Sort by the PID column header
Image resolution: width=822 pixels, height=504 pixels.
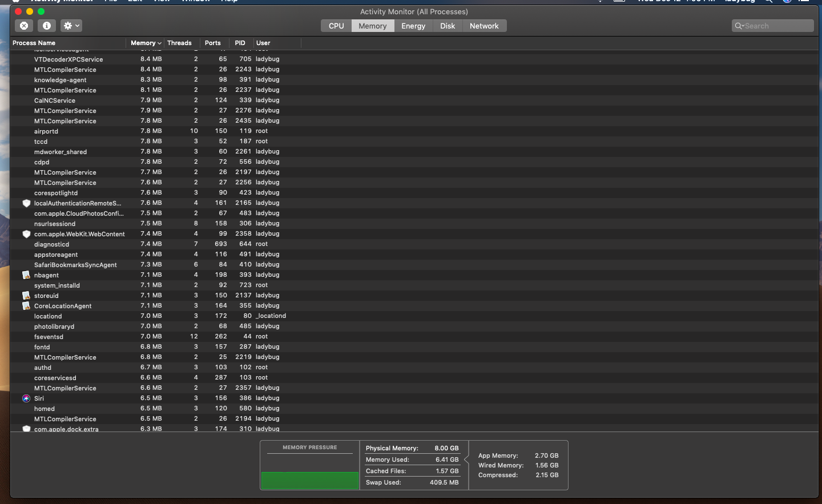pyautogui.click(x=241, y=43)
